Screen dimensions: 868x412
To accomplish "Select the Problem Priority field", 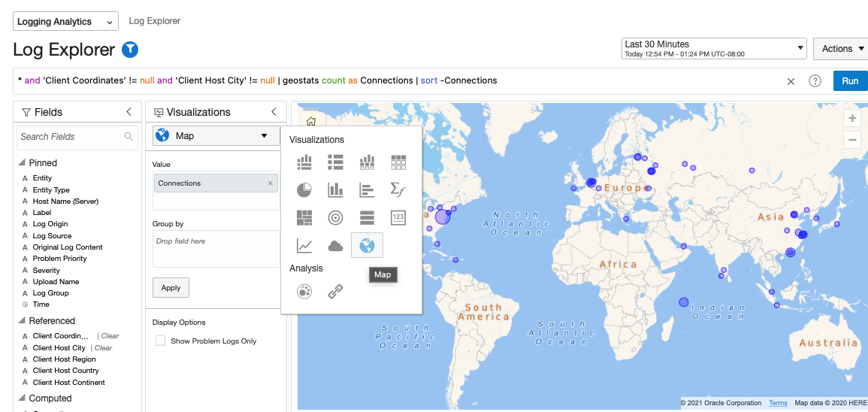I will pyautogui.click(x=59, y=258).
